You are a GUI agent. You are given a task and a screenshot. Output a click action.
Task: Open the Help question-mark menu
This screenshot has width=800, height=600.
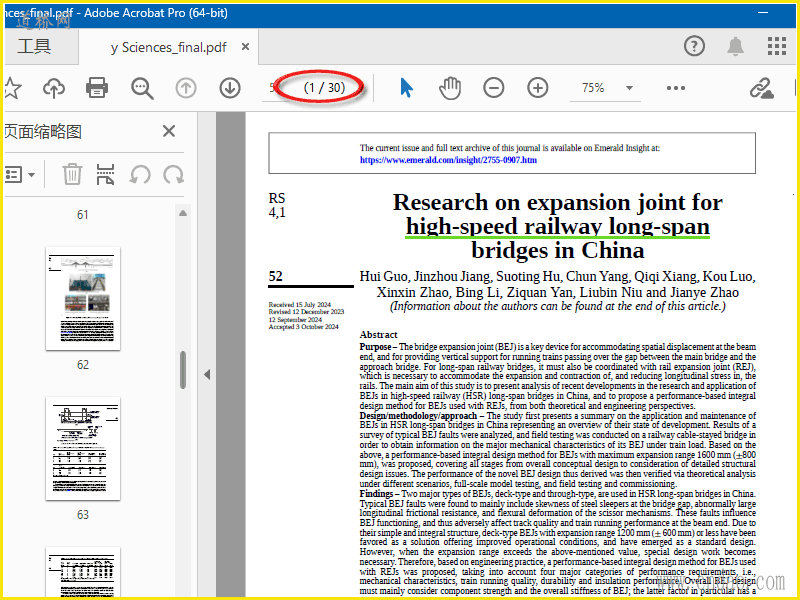point(694,46)
